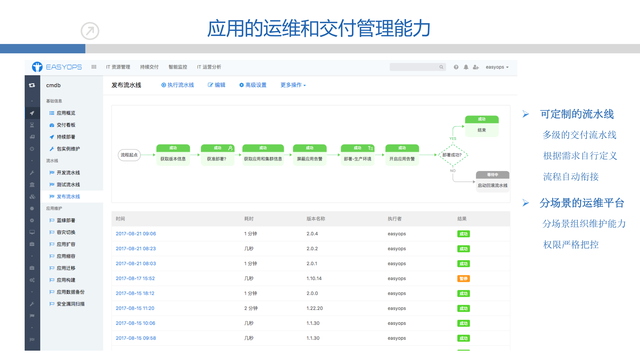The height and width of the screenshot is (360, 640).
Task: Click the flag icon in dark sidebar
Action: click(x=32, y=316)
